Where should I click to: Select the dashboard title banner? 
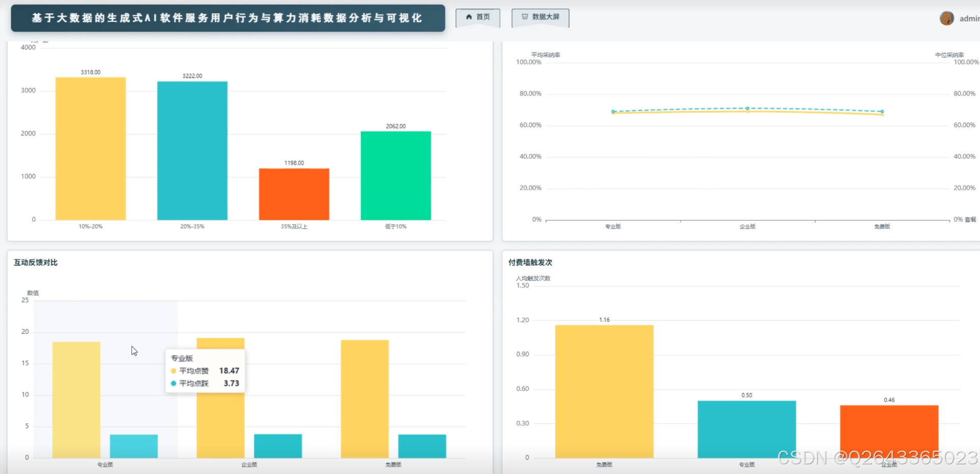228,18
